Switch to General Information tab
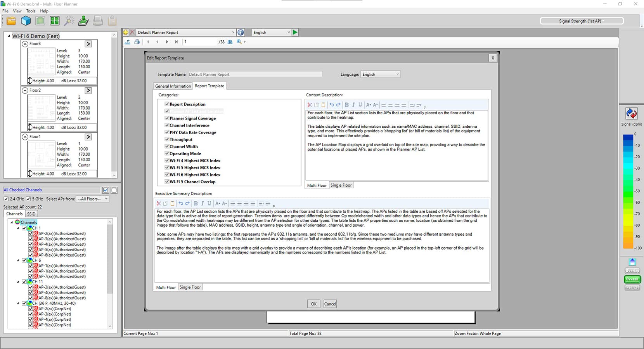 pyautogui.click(x=173, y=86)
